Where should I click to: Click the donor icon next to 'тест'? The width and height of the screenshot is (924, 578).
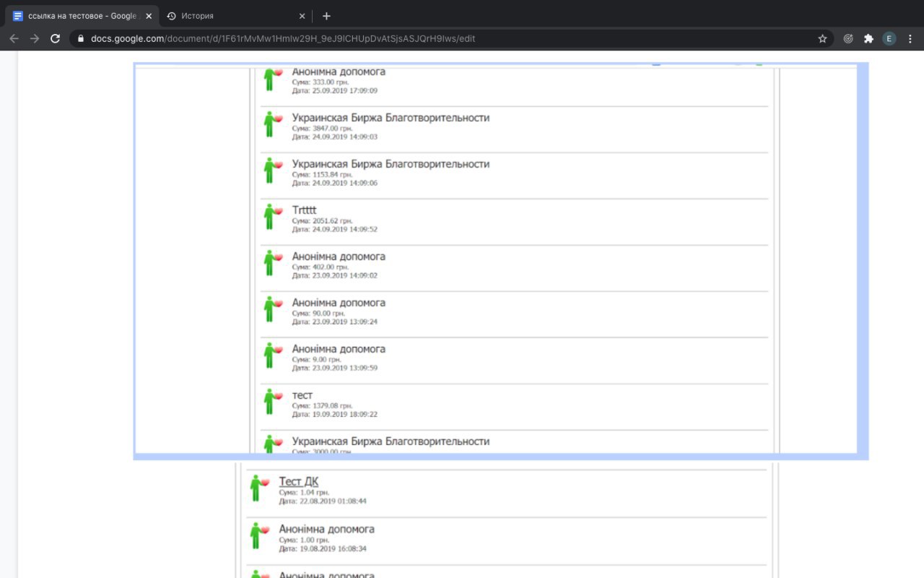click(272, 402)
